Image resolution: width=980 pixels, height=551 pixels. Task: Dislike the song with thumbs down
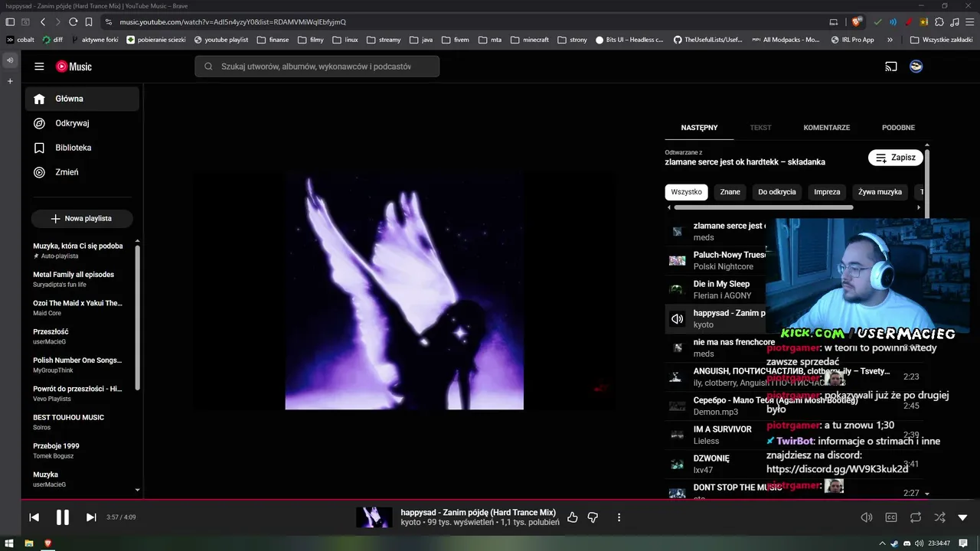pyautogui.click(x=593, y=517)
